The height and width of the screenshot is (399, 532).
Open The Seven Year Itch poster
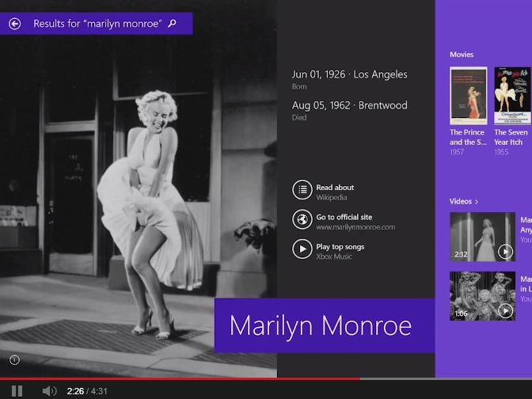click(x=512, y=96)
